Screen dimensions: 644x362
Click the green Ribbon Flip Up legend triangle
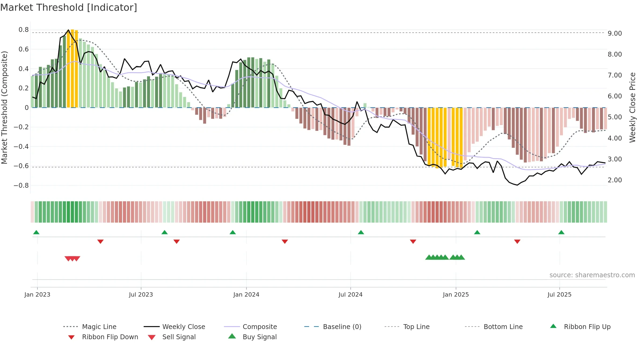coord(553,326)
